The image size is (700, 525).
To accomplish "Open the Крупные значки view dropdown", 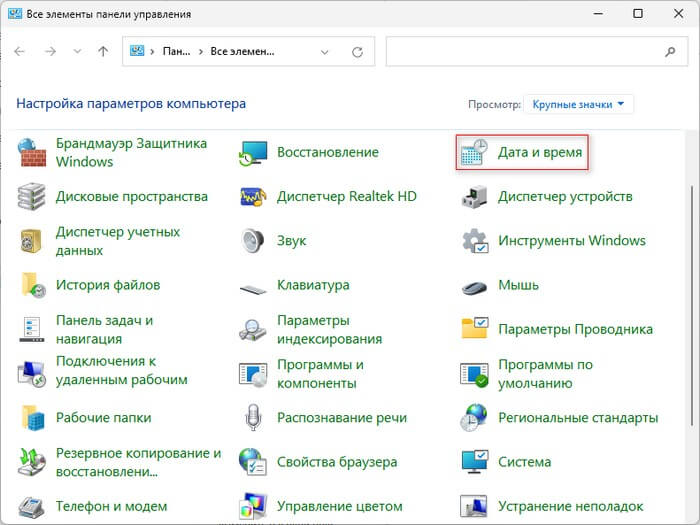I will pyautogui.click(x=578, y=104).
